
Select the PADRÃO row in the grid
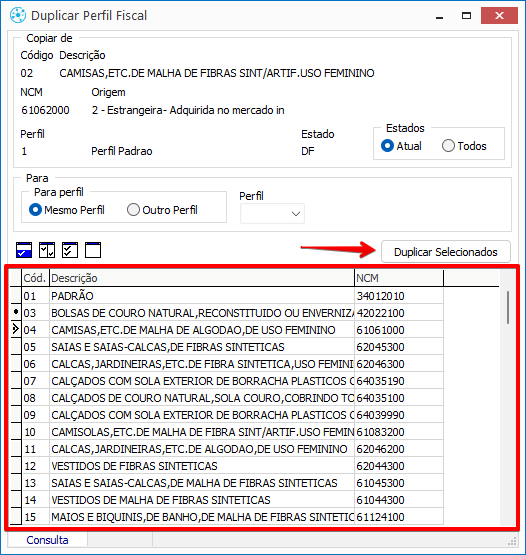click(227, 296)
